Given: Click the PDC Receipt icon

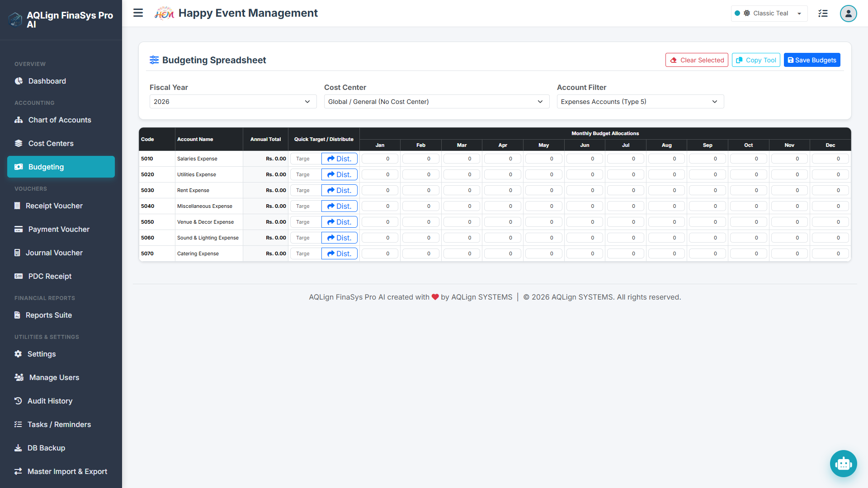Looking at the screenshot, I should [19, 276].
